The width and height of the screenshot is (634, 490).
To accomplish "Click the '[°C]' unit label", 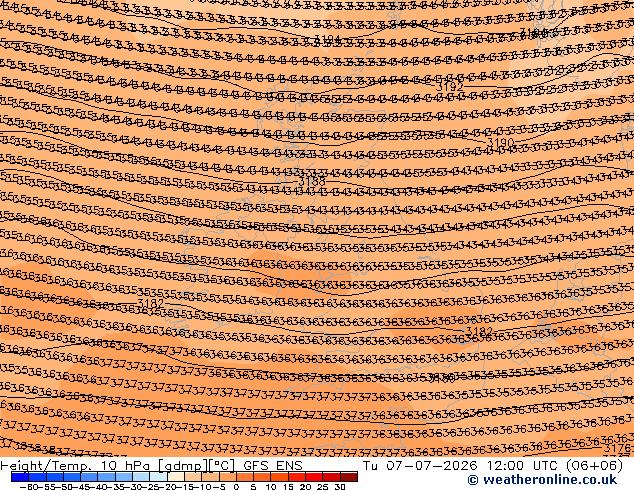I will pos(222,466).
